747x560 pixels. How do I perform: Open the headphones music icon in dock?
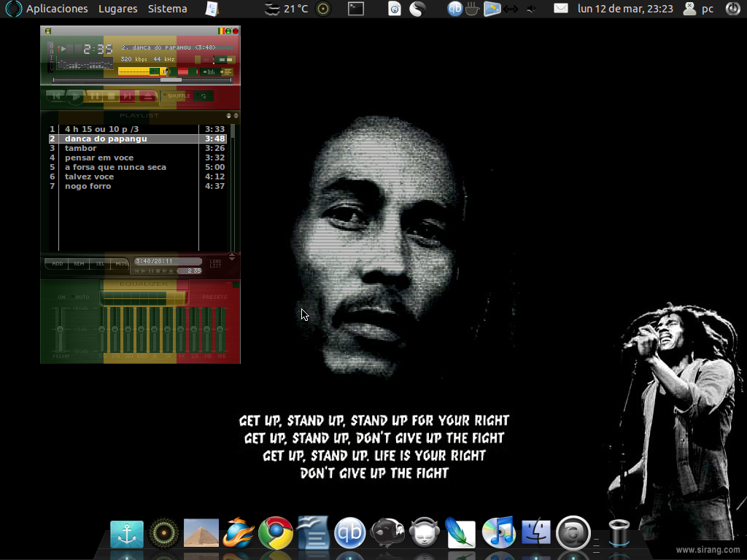pyautogui.click(x=424, y=532)
